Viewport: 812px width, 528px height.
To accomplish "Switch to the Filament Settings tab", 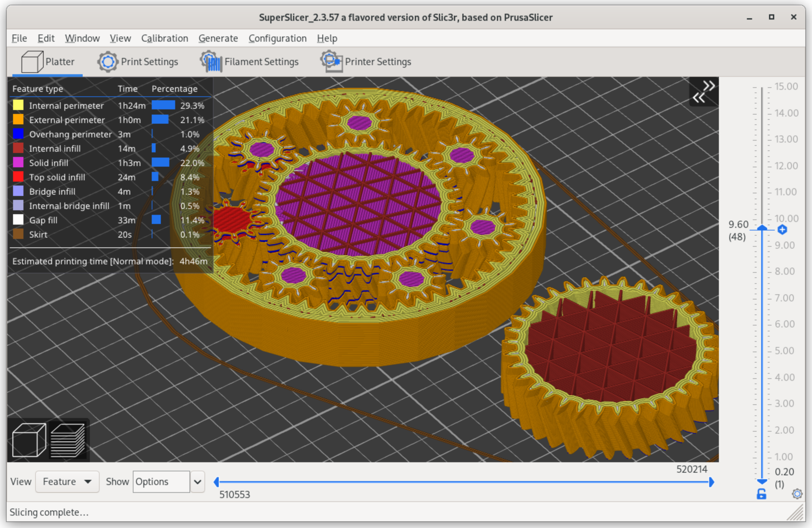I will point(249,62).
